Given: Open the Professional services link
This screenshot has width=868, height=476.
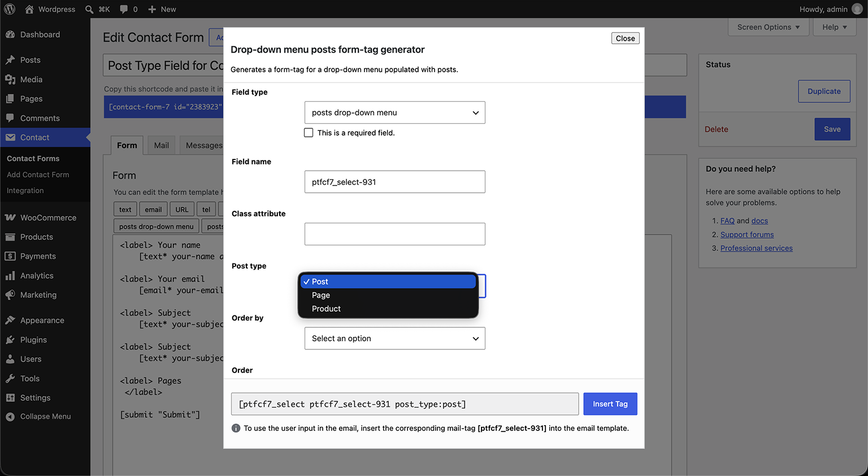Looking at the screenshot, I should coord(757,248).
